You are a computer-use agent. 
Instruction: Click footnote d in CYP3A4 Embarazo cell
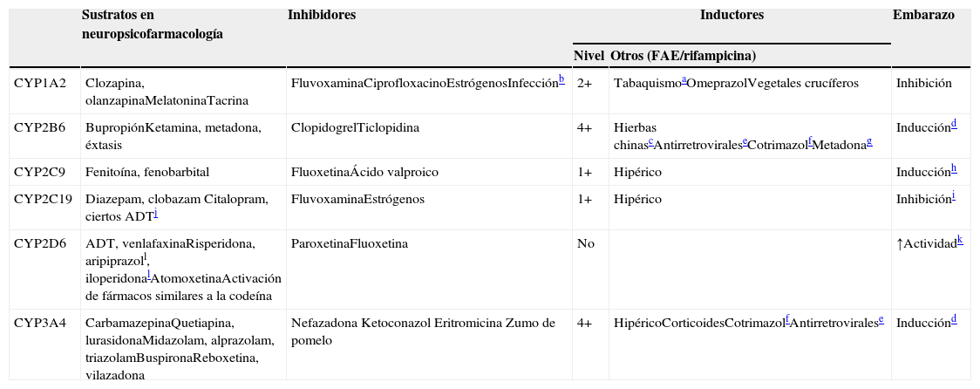point(955,318)
